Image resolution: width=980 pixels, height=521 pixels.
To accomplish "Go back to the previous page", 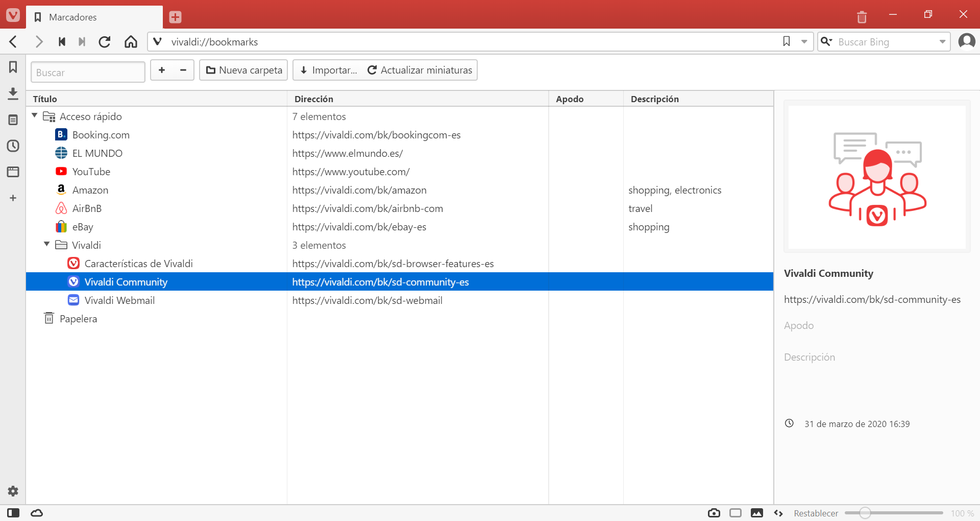I will (14, 41).
